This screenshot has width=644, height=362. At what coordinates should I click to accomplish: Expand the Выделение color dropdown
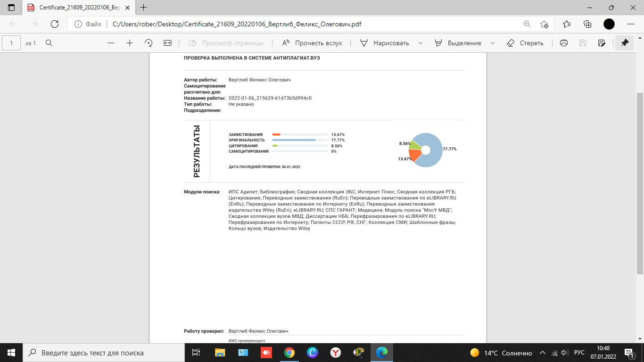coord(493,43)
